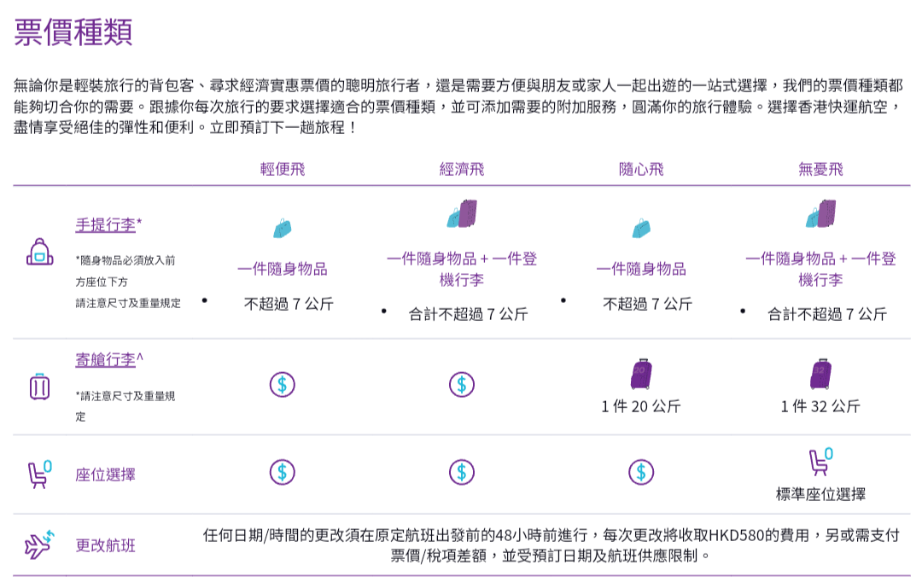
Task: Click dollar icon for 經濟飛 checked baggage
Action: pyautogui.click(x=462, y=385)
